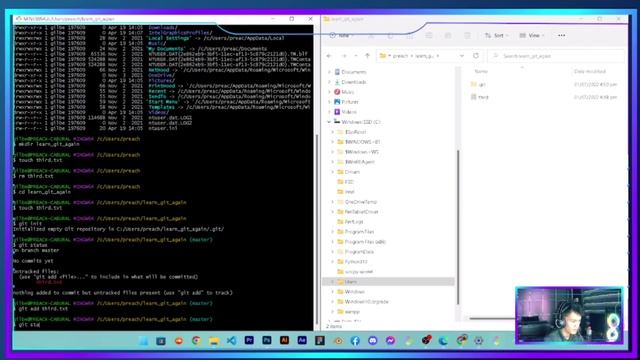Click the Explorer forward arrow

click(344, 56)
